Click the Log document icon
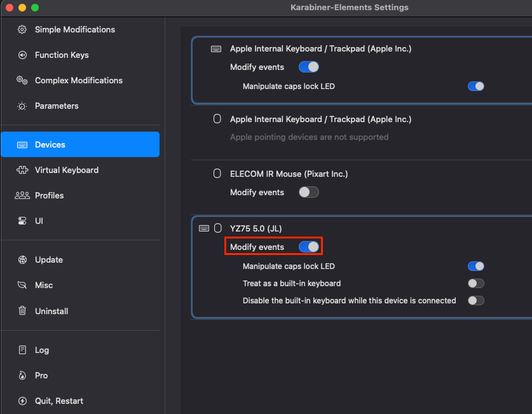This screenshot has height=414, width=532. 22,350
